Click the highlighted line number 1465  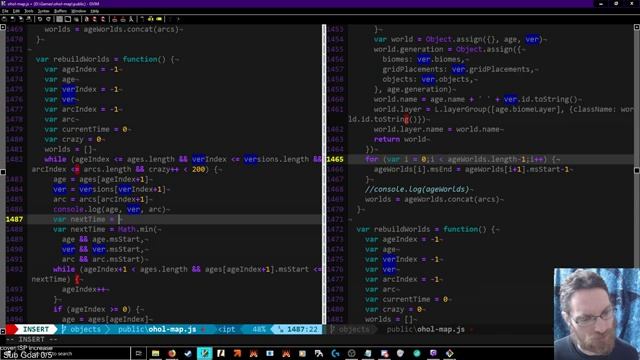tap(335, 159)
